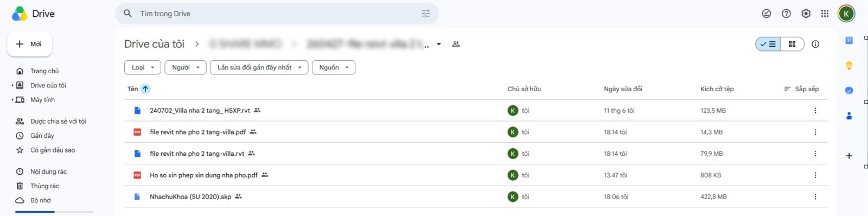Click the Mới new button
This screenshot has width=868, height=216.
(x=29, y=44)
